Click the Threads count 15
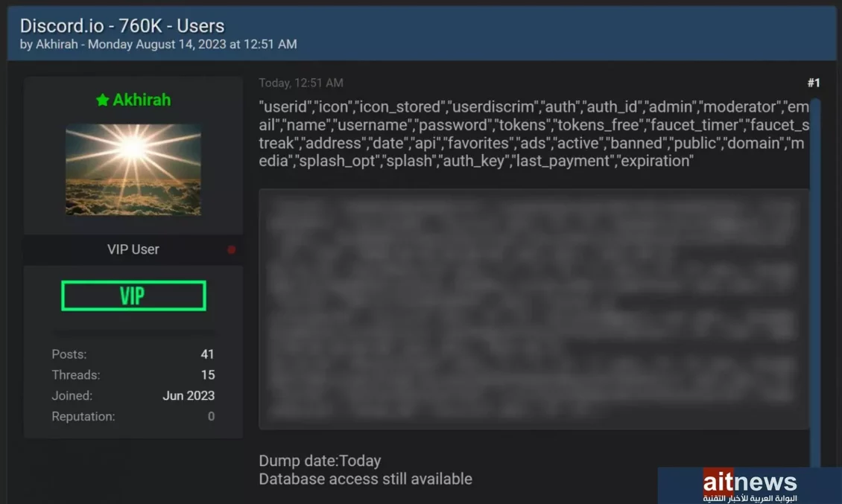 208,374
